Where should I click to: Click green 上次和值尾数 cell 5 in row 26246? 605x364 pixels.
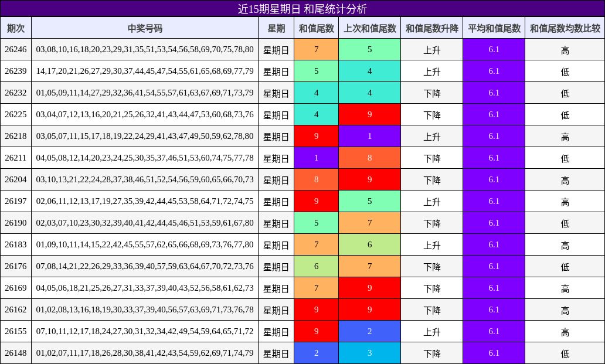point(370,49)
